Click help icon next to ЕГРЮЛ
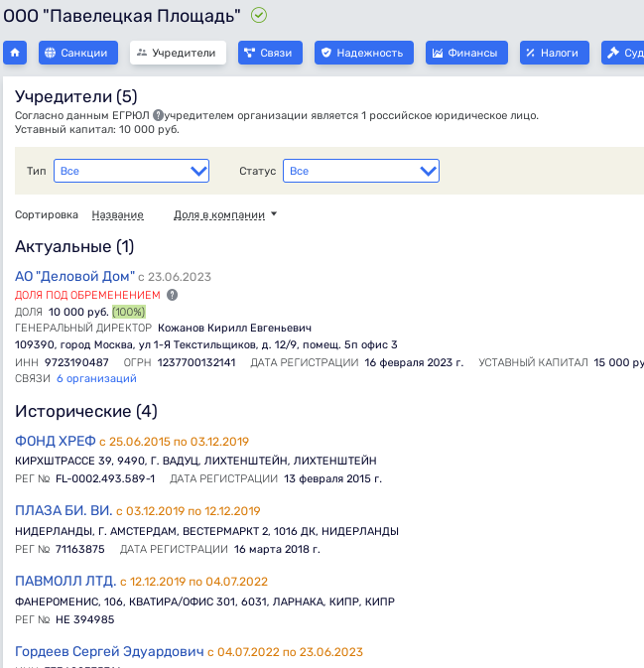Screen dimensions: 644x668 coord(158,116)
